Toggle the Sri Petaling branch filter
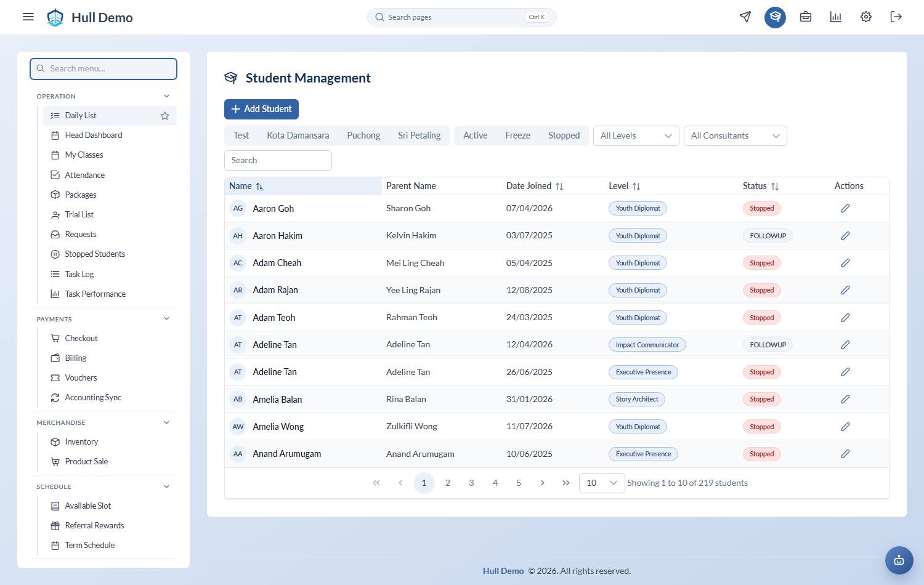 coord(419,135)
